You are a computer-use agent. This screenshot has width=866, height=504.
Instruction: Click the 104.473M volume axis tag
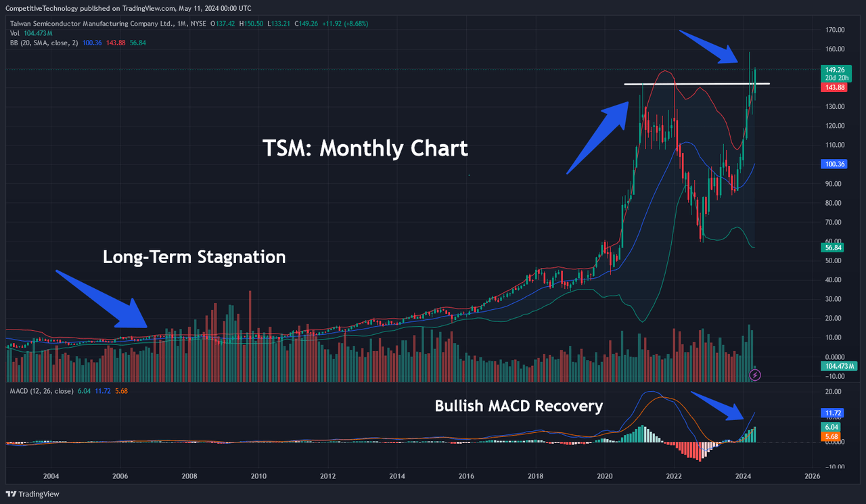(x=839, y=366)
